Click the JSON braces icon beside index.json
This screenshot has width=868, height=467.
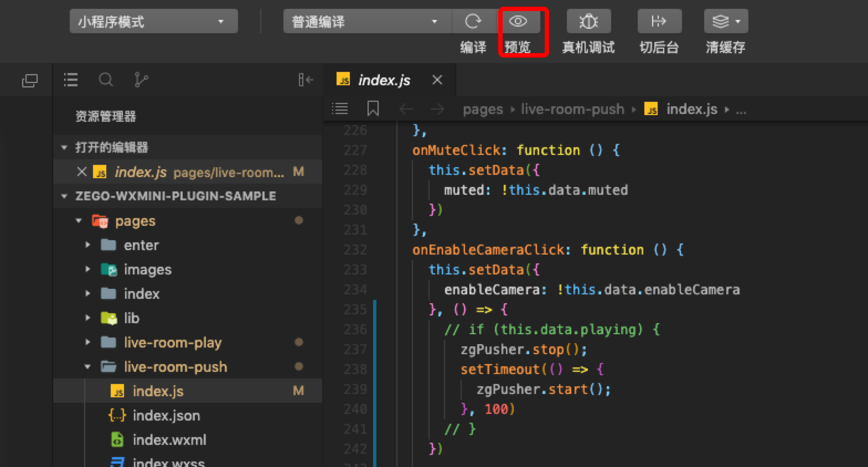click(x=117, y=416)
